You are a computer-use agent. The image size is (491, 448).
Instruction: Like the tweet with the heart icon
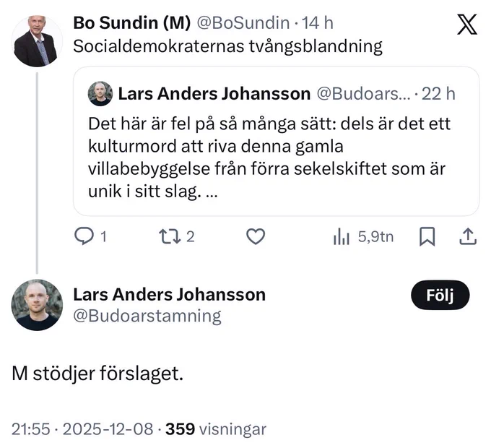click(256, 236)
